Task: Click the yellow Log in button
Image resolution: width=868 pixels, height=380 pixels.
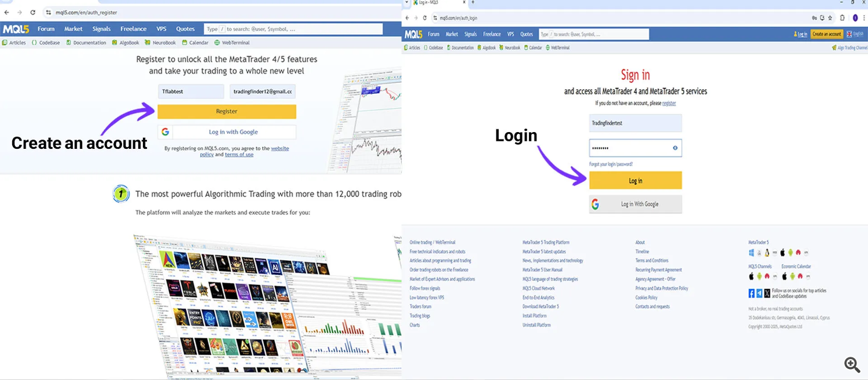Action: (635, 181)
